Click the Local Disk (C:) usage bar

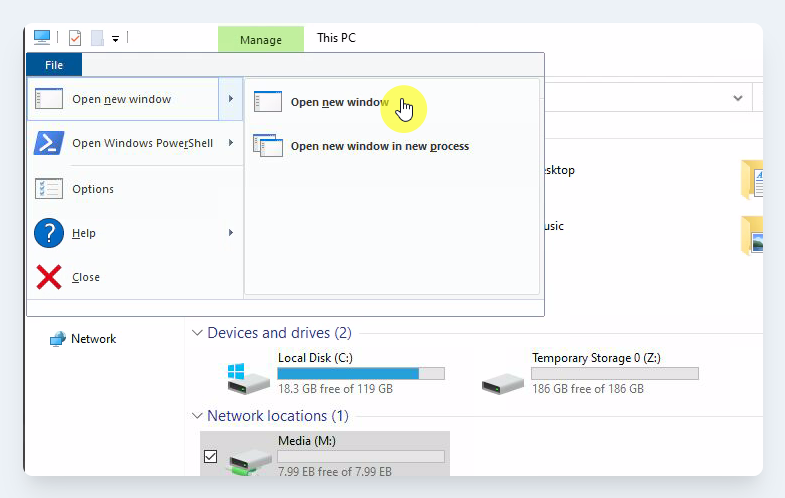[x=361, y=373]
